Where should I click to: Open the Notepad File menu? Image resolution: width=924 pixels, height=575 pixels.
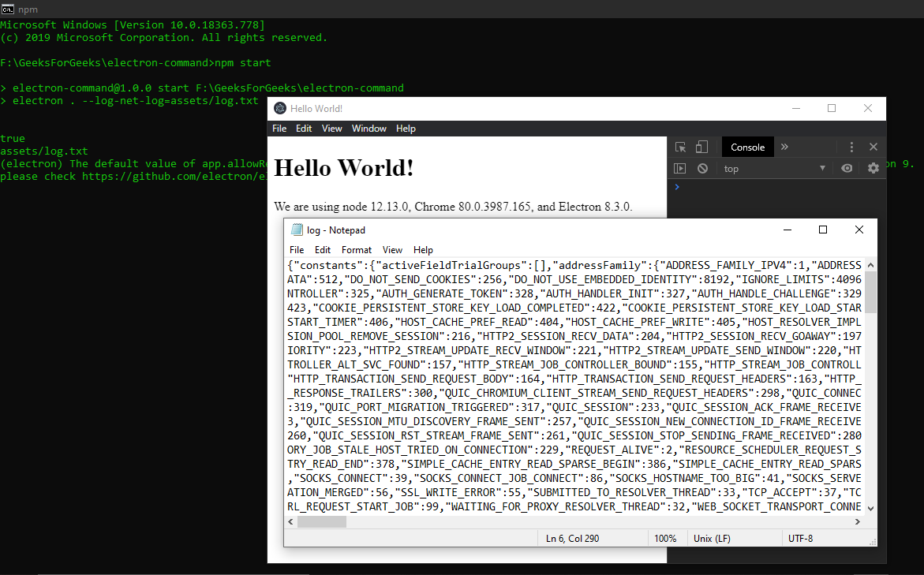[x=297, y=250]
